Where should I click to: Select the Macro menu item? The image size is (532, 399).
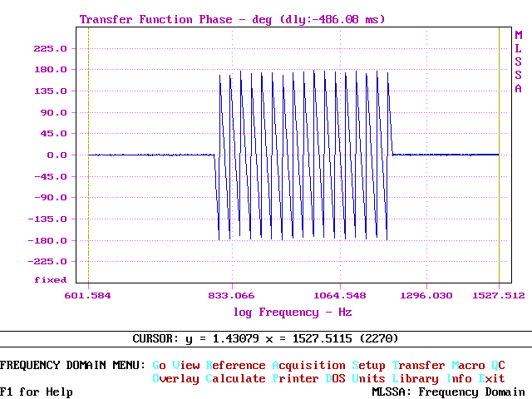click(x=469, y=366)
